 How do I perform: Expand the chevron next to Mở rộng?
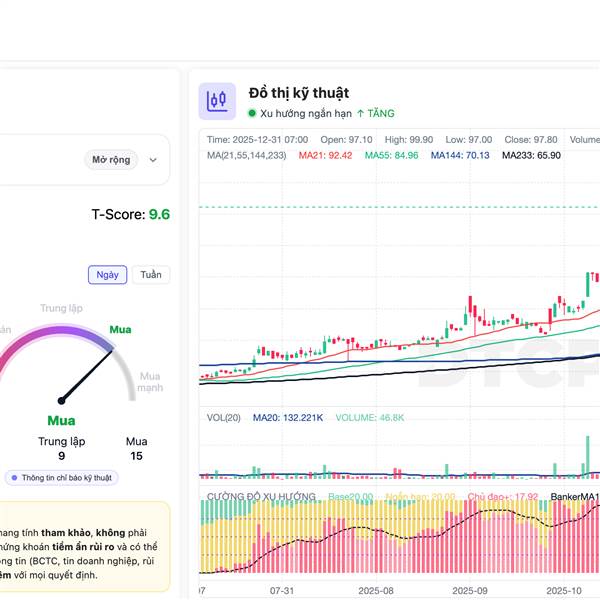[153, 160]
